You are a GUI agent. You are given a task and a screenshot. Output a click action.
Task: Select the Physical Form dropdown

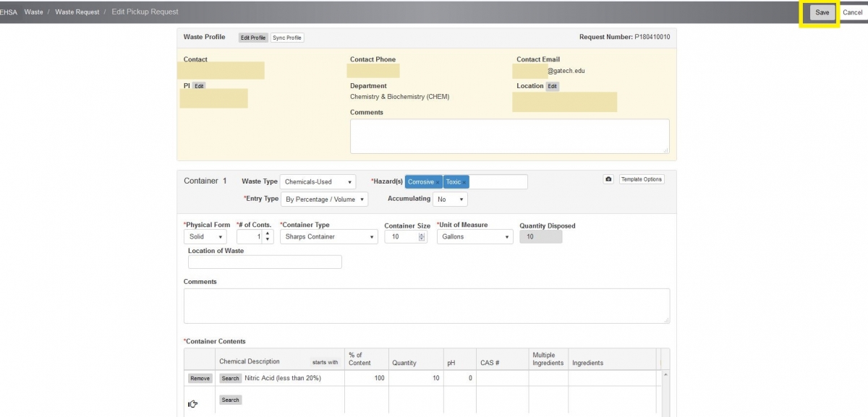205,237
